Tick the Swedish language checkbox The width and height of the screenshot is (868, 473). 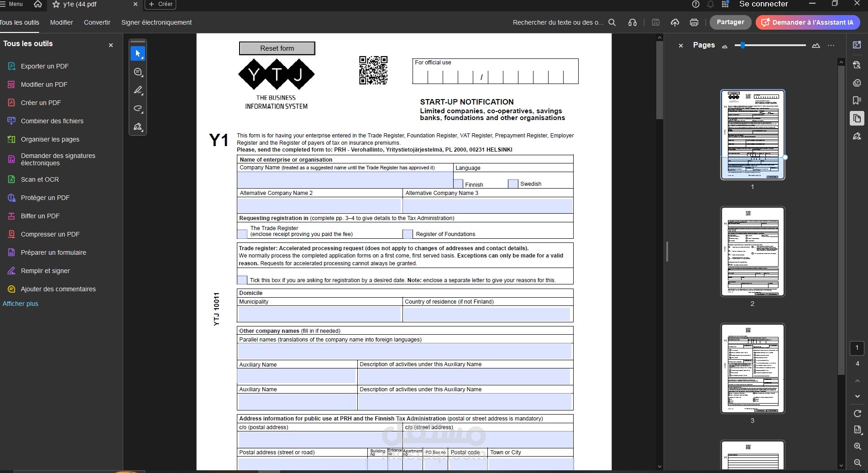(513, 184)
